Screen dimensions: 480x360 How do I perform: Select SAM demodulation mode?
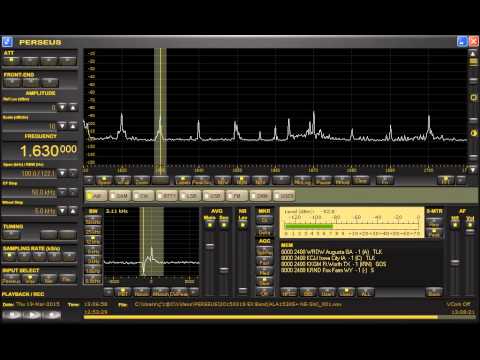click(x=120, y=196)
